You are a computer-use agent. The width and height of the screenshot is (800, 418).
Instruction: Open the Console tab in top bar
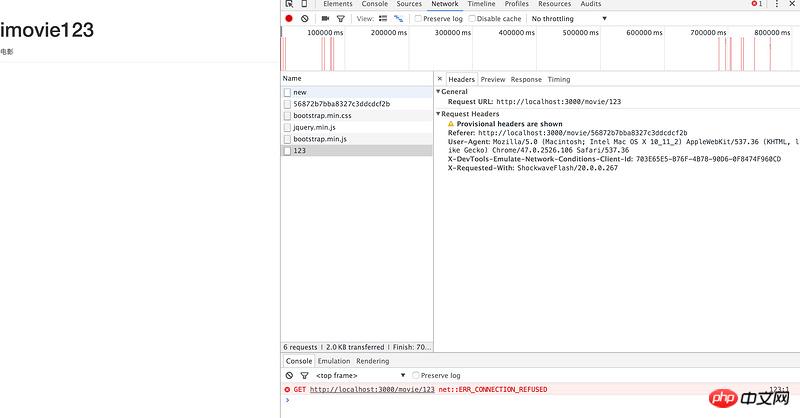[x=374, y=4]
